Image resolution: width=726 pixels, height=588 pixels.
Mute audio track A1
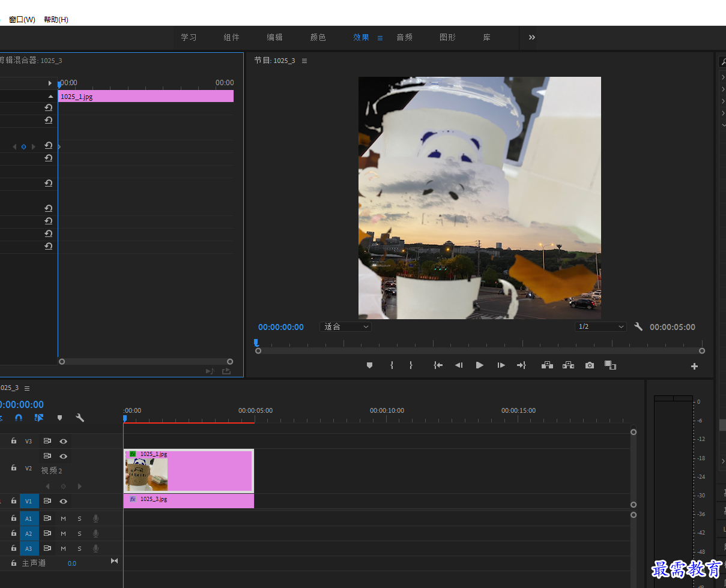[x=63, y=518]
